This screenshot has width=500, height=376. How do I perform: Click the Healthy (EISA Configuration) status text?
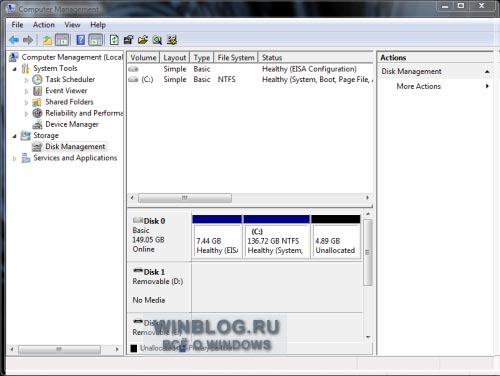[309, 69]
